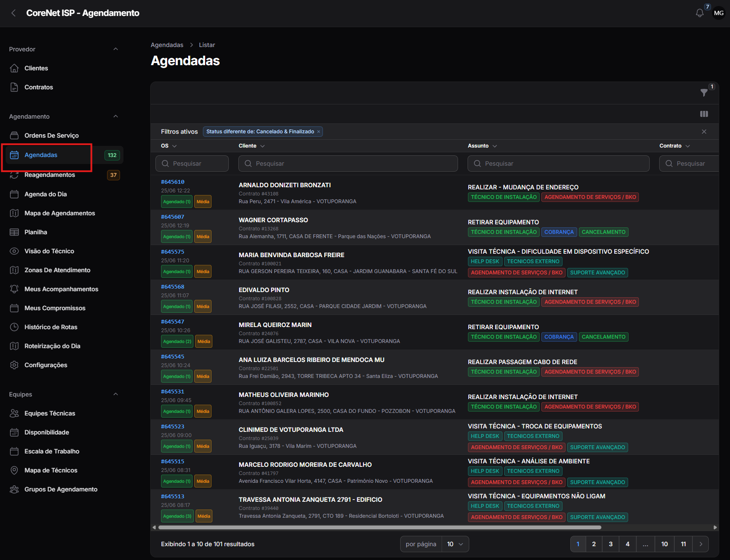The width and height of the screenshot is (730, 560).
Task: Open Reagendamentos menu item
Action: (x=50, y=175)
